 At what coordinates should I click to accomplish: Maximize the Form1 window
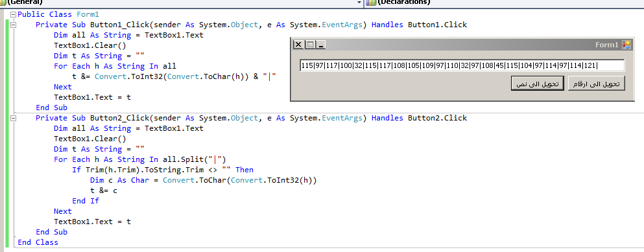coord(310,44)
